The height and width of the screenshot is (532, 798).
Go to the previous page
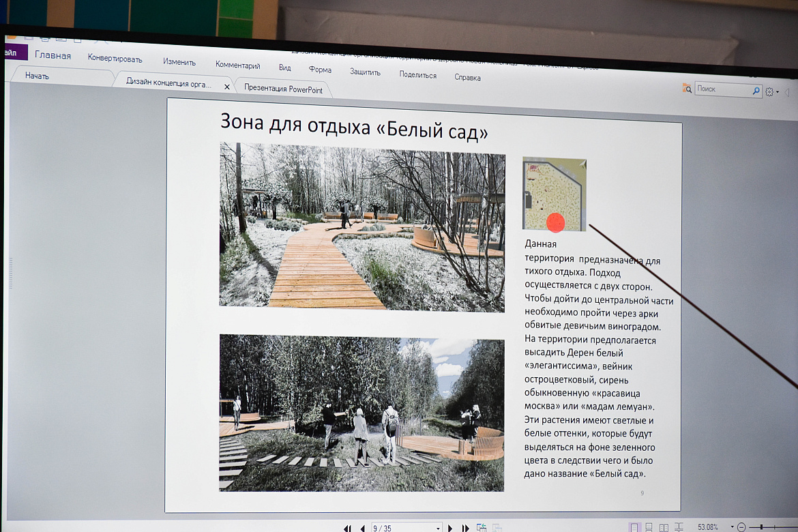pyautogui.click(x=362, y=528)
